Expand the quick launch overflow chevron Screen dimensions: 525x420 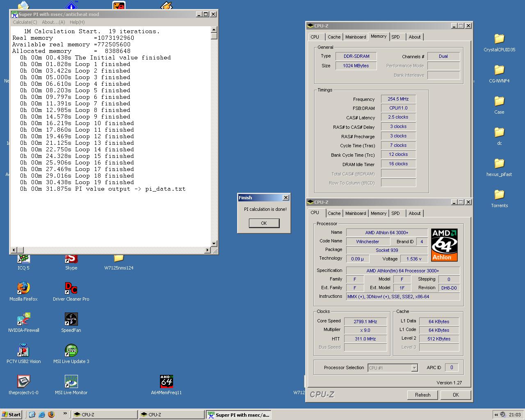coord(65,414)
